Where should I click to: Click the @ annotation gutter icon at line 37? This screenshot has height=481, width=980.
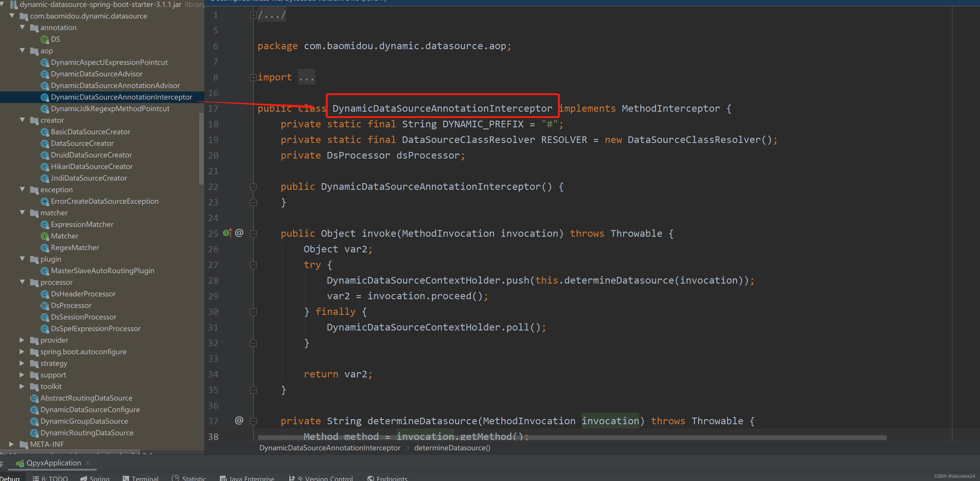pyautogui.click(x=239, y=420)
